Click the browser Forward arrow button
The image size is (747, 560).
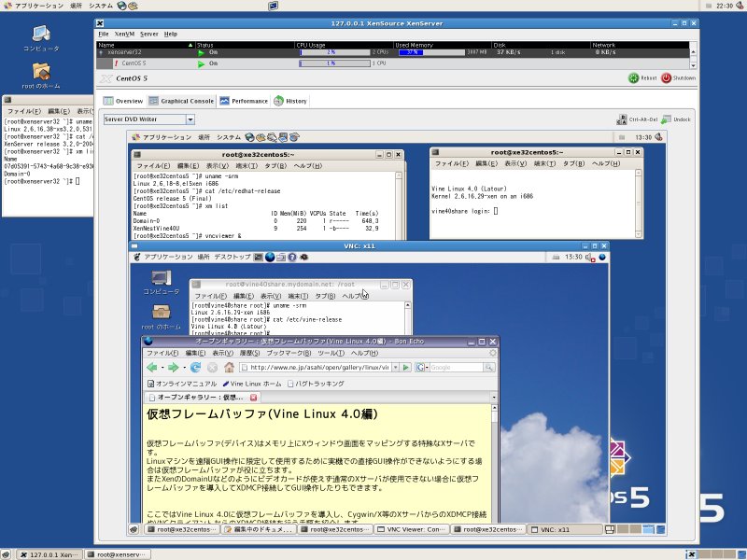tap(174, 367)
